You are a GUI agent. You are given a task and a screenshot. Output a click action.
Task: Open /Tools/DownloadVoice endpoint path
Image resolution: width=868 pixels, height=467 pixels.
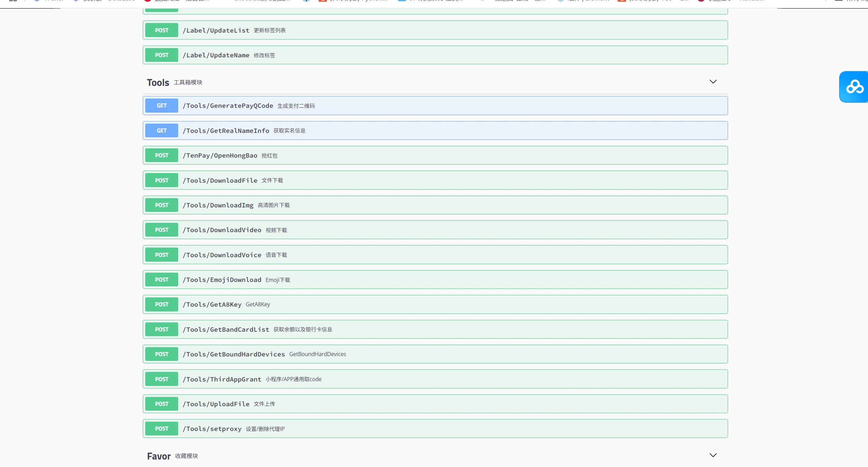[222, 255]
